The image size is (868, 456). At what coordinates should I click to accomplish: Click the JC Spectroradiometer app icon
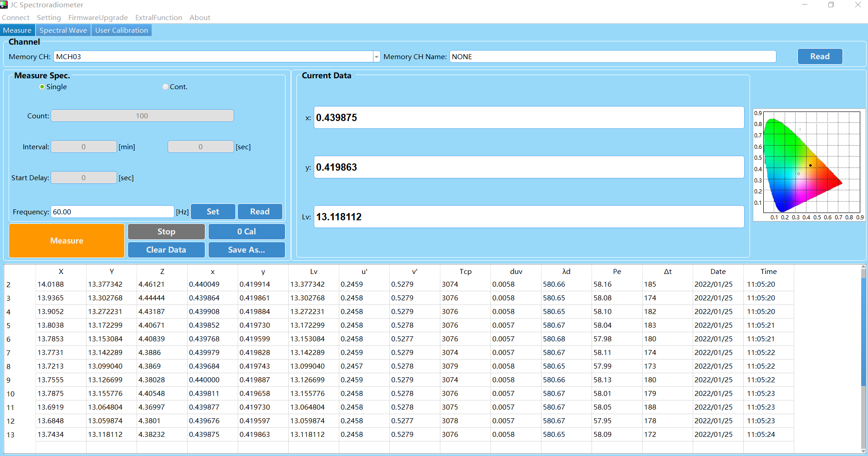tap(5, 5)
